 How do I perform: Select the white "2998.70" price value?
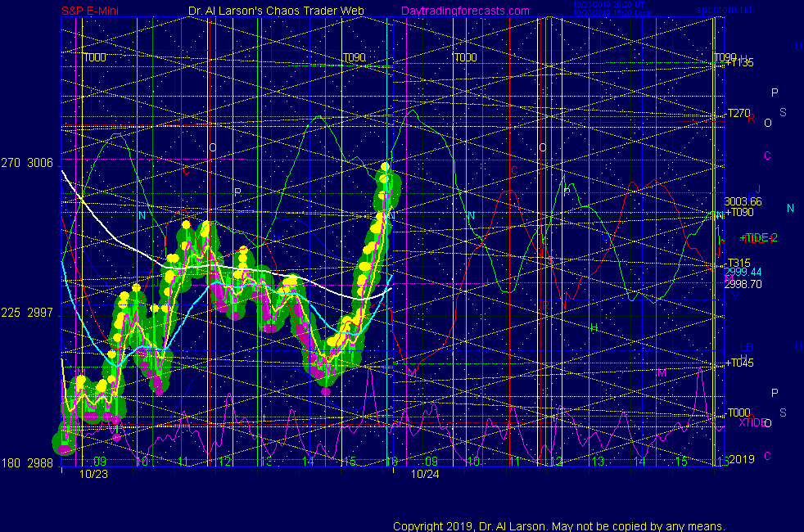743,284
